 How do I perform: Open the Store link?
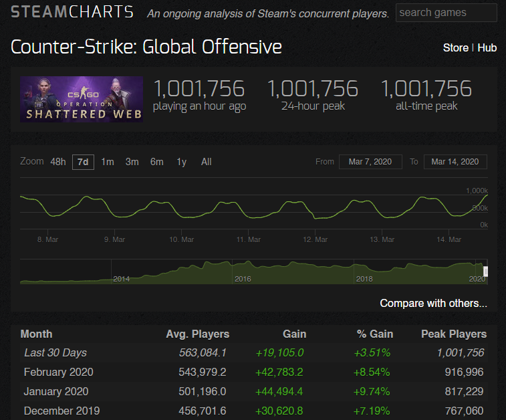click(x=455, y=47)
